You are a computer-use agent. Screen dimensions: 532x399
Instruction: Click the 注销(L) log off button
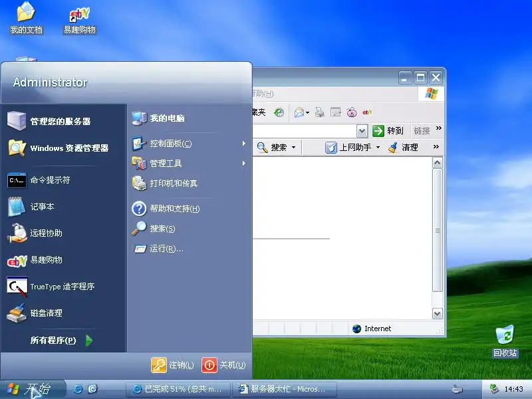[172, 365]
